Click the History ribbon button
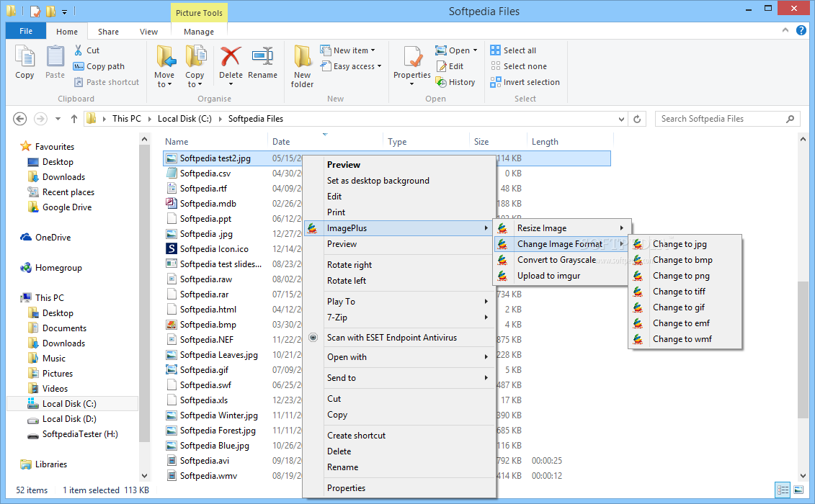 tap(455, 82)
